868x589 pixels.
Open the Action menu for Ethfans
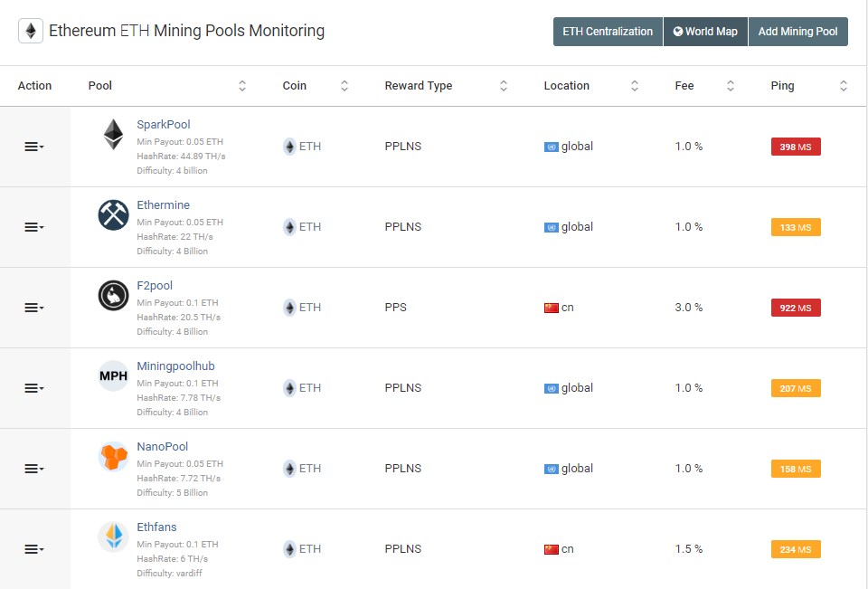tap(34, 548)
